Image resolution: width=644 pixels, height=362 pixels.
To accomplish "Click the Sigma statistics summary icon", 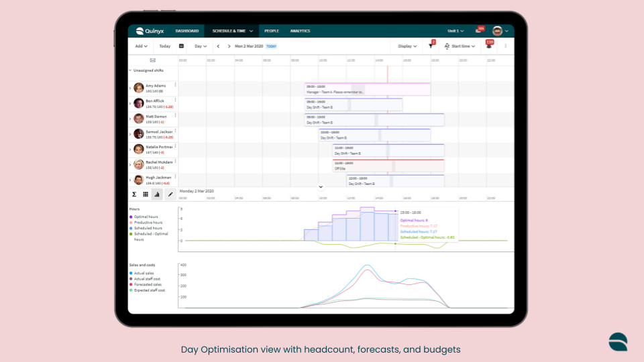I will click(134, 194).
